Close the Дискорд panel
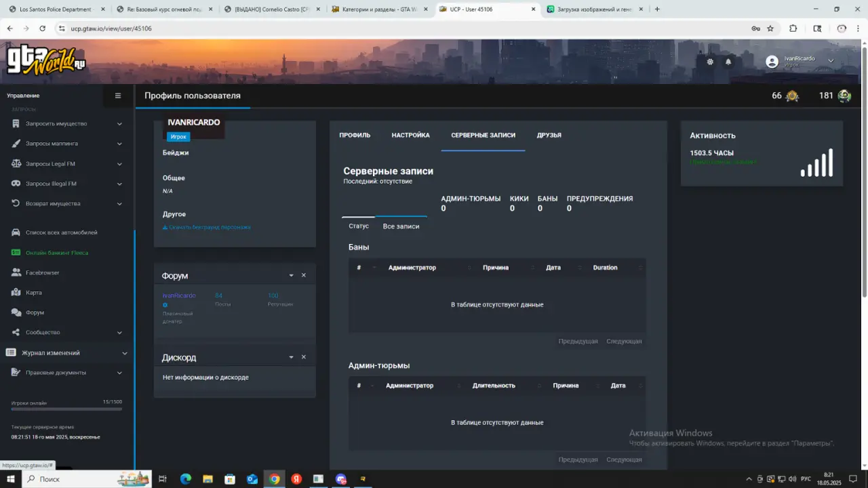Screen dimensions: 868x488 coord(304,357)
